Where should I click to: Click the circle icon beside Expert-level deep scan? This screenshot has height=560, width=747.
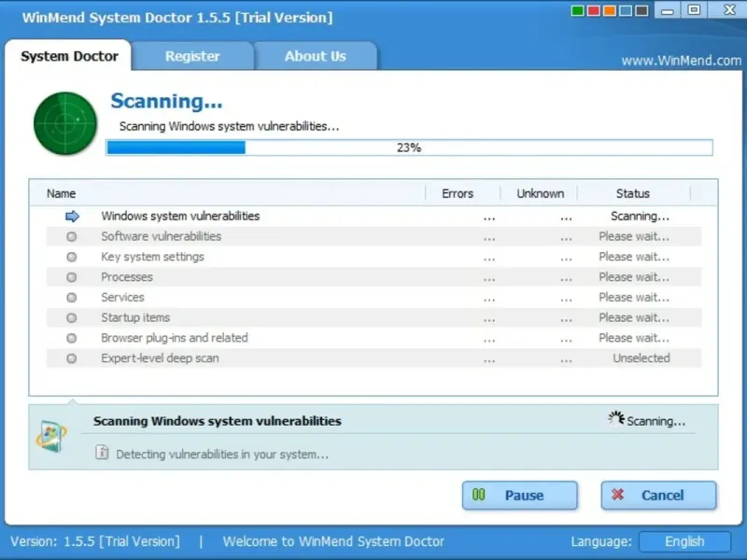(72, 358)
